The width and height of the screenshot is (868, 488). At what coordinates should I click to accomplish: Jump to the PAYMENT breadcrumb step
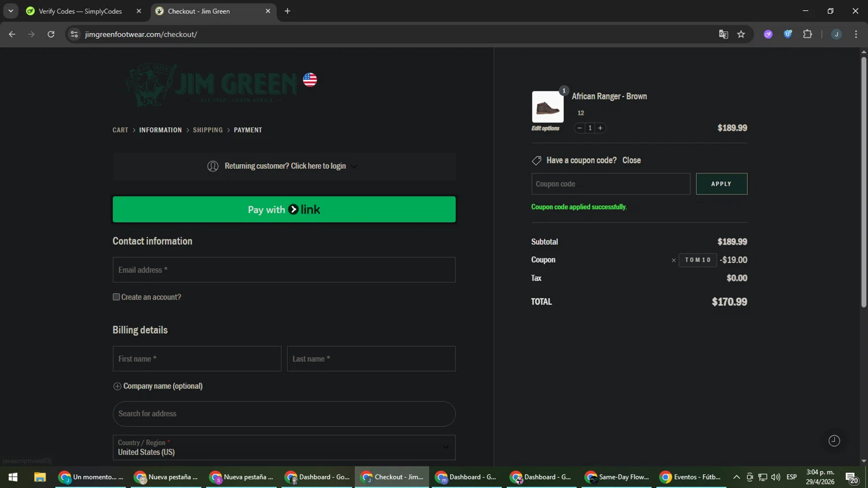click(x=248, y=130)
